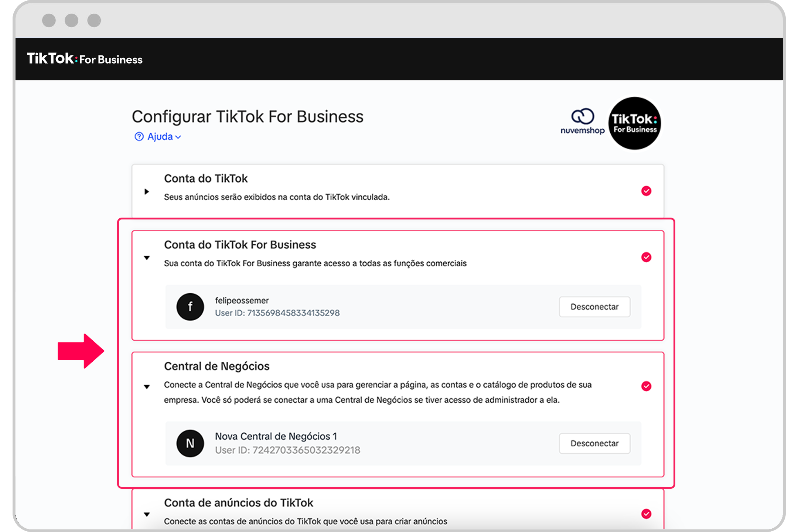Image resolution: width=798 pixels, height=532 pixels.
Task: Click the 'Configurar TikTok For Business' title
Action: click(x=248, y=117)
